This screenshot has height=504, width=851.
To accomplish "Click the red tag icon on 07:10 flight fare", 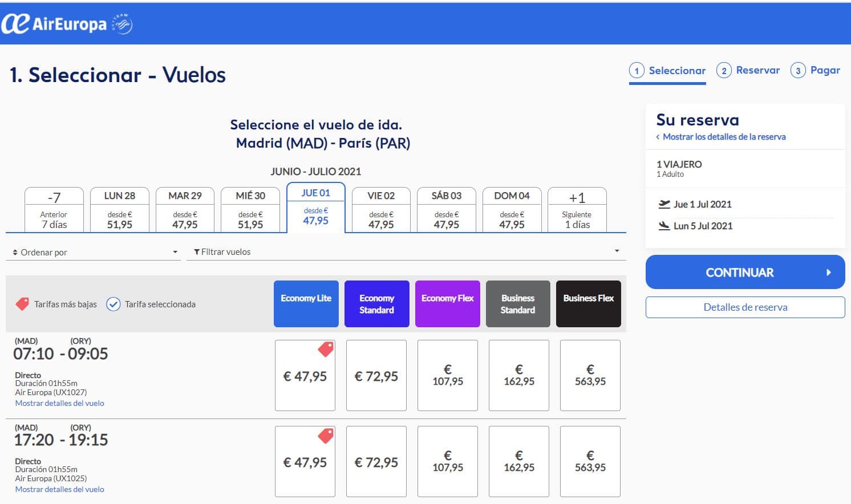I will (325, 349).
